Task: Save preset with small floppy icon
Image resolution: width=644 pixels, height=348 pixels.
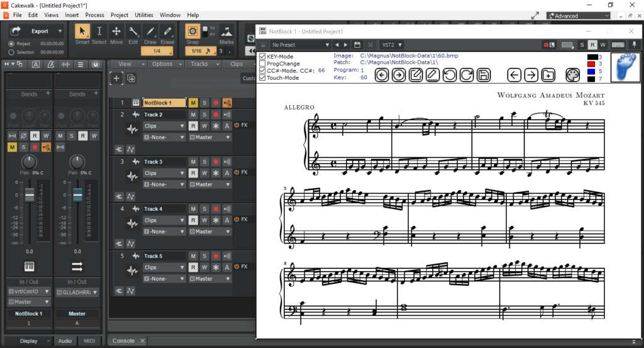Action: 357,45
